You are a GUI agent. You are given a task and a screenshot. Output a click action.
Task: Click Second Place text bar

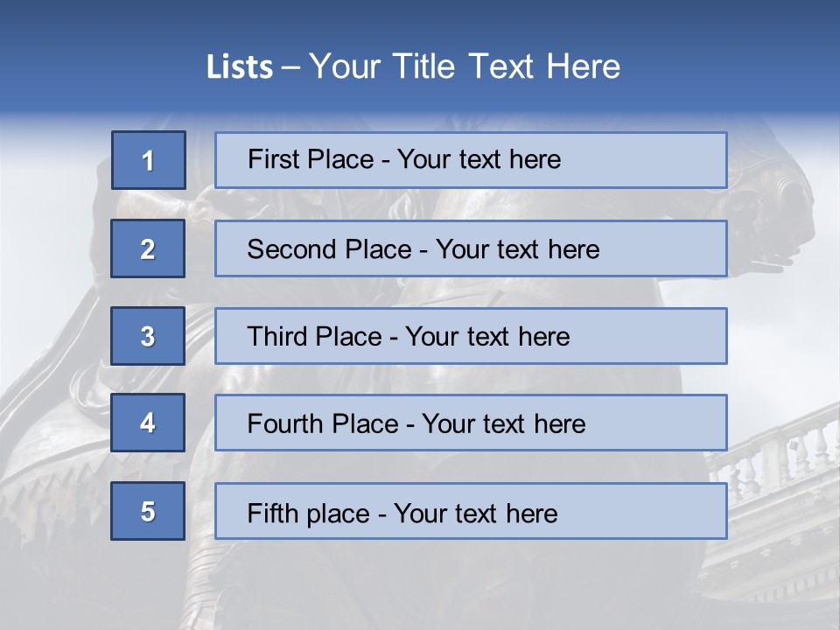coord(471,248)
